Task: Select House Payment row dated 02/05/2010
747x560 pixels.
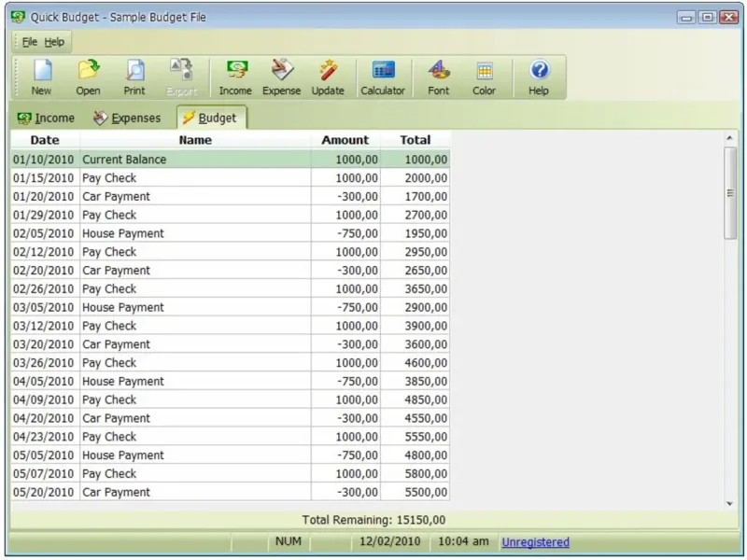Action: point(230,233)
